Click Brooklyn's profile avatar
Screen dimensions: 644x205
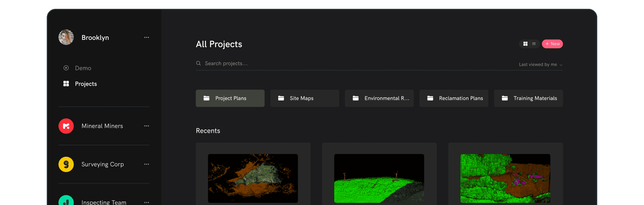coord(66,37)
